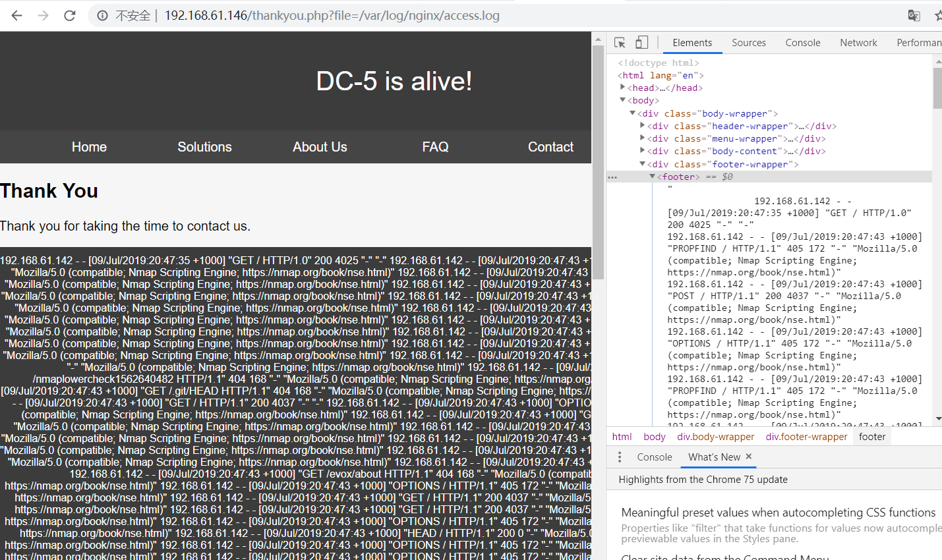942x560 pixels.
Task: Close the What's New drawer tab
Action: (x=749, y=457)
